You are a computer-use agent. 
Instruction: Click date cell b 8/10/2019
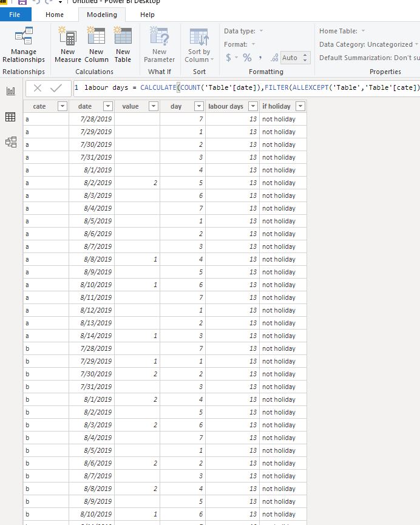92,514
